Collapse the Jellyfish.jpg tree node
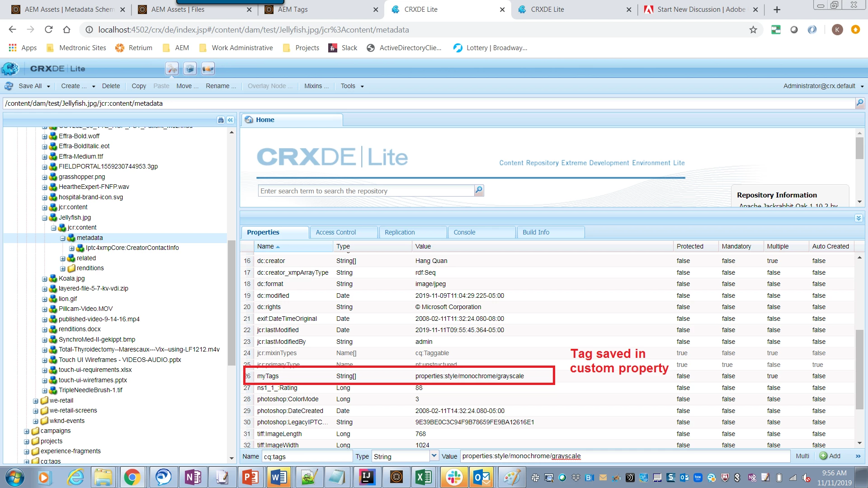The image size is (868, 488). click(x=45, y=218)
